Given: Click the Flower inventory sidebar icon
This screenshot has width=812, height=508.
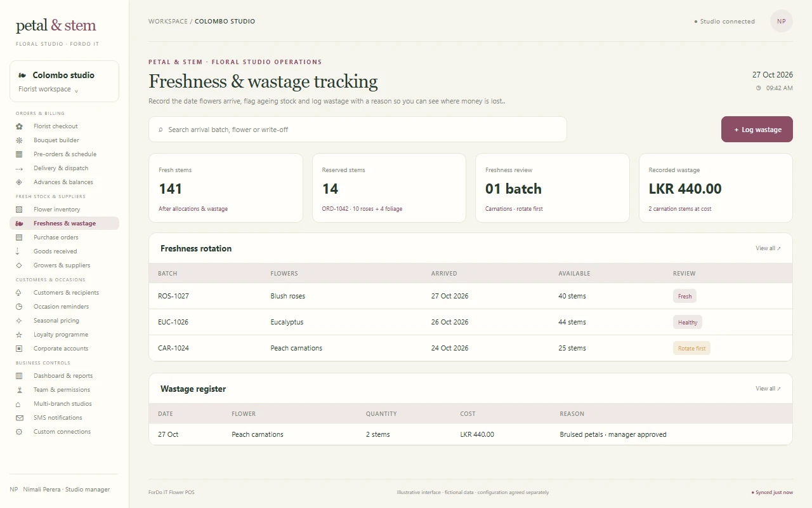Looking at the screenshot, I should pos(19,210).
